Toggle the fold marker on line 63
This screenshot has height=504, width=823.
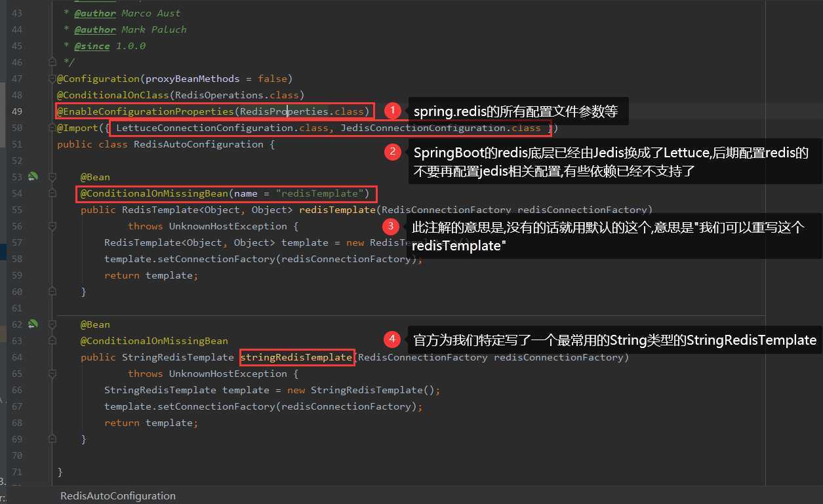[x=52, y=341]
